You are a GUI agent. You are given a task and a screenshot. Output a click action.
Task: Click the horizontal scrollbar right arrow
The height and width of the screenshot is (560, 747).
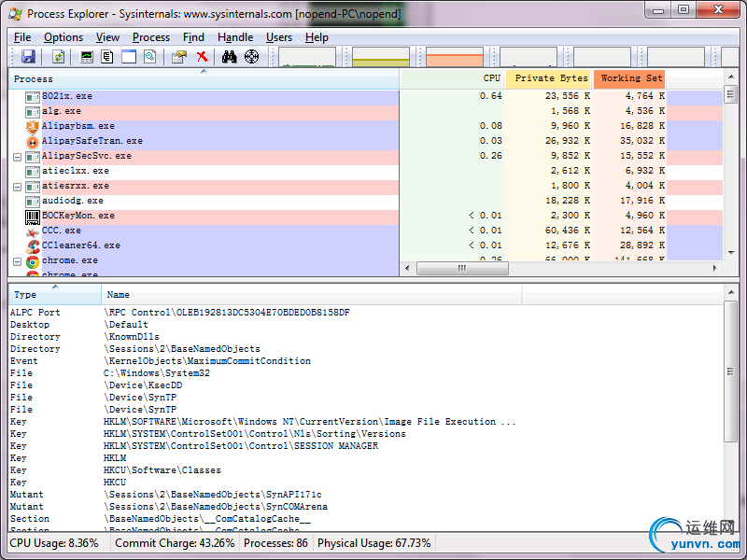pyautogui.click(x=714, y=268)
